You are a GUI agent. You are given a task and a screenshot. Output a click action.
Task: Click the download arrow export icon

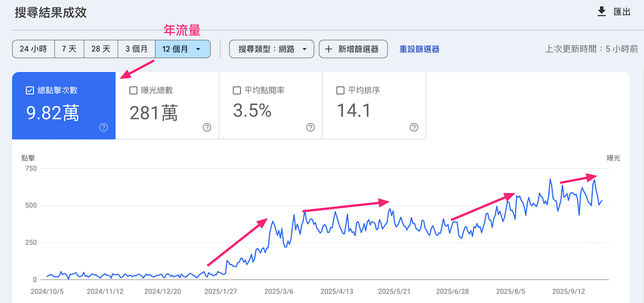coord(602,12)
